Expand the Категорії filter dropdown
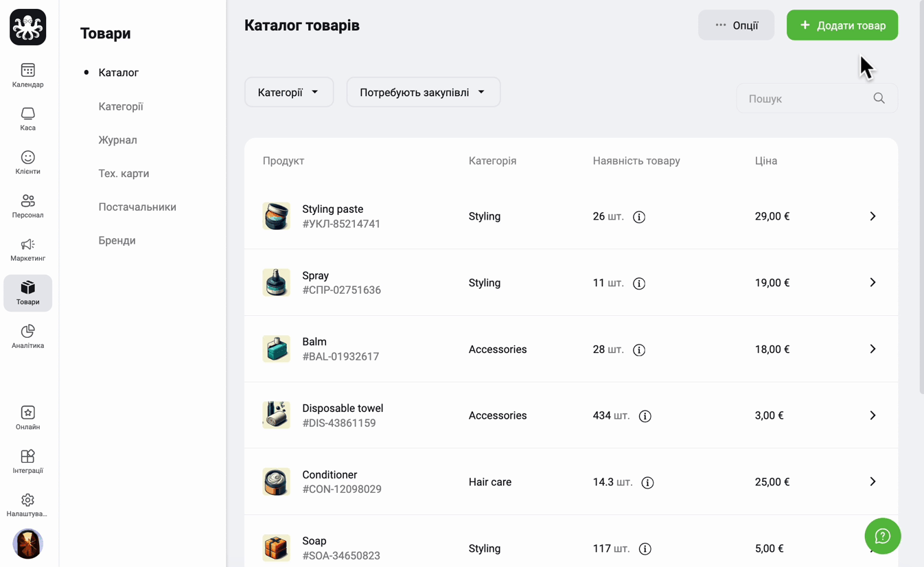The image size is (924, 567). tap(289, 92)
